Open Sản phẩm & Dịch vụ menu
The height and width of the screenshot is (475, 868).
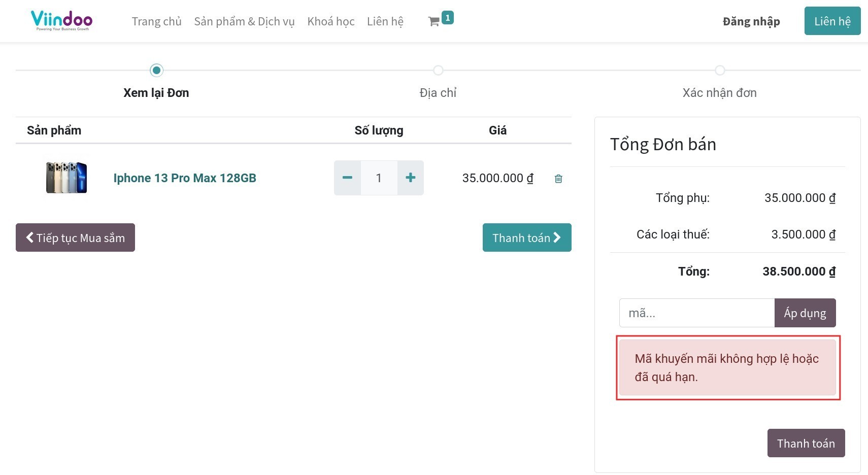click(244, 21)
